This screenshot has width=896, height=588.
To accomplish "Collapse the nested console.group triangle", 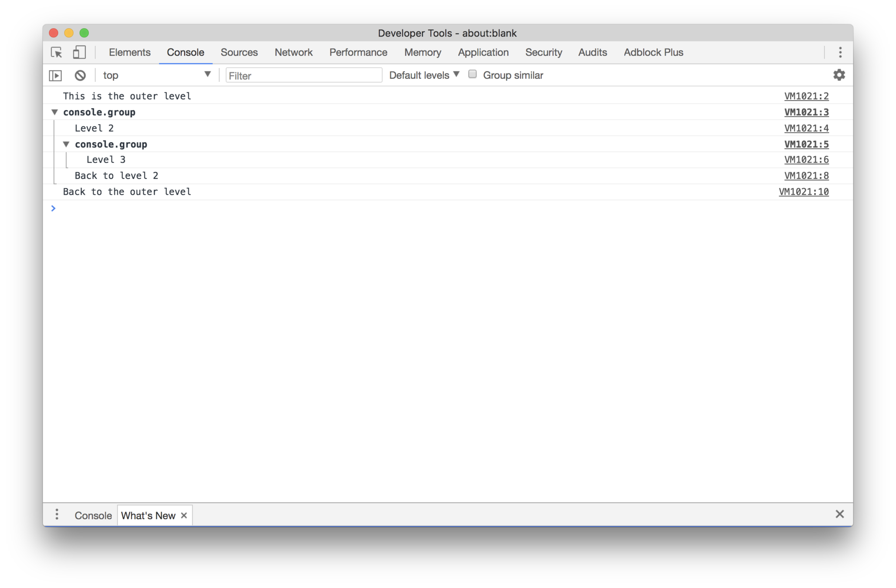I will (66, 144).
